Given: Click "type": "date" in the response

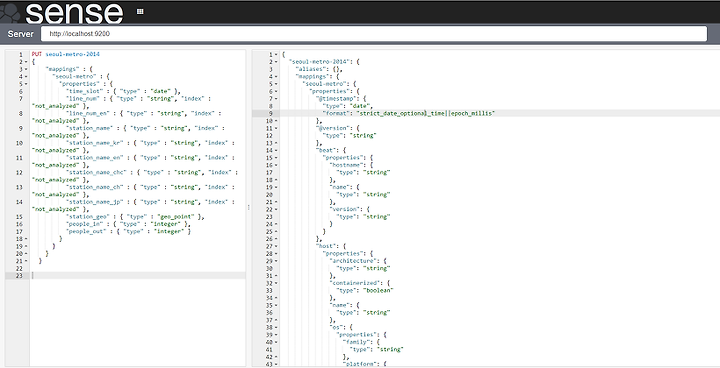Looking at the screenshot, I should 348,106.
